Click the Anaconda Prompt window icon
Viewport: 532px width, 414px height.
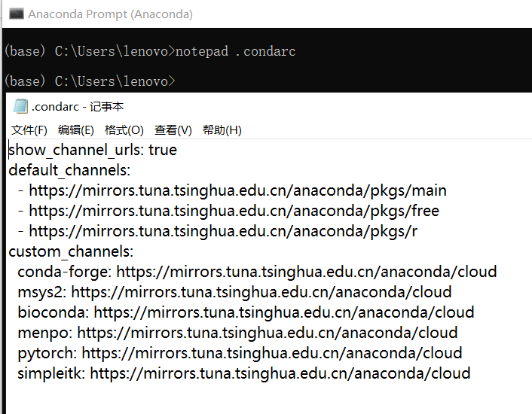(16, 14)
